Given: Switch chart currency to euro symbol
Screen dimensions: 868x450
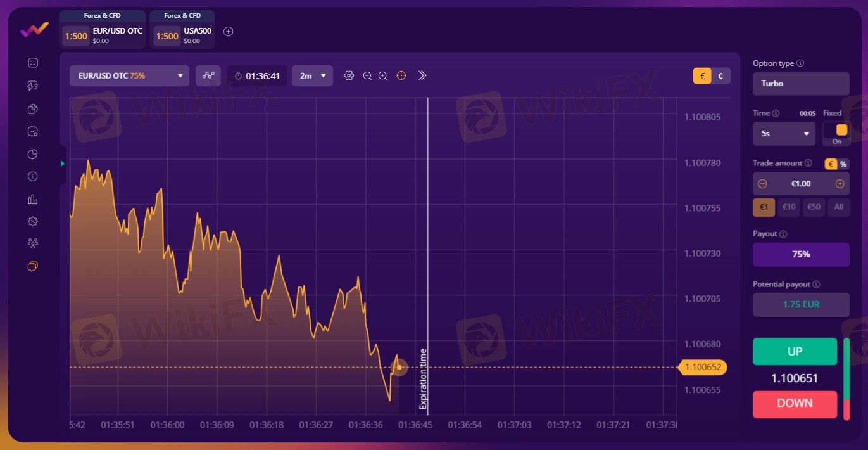Looking at the screenshot, I should (701, 76).
